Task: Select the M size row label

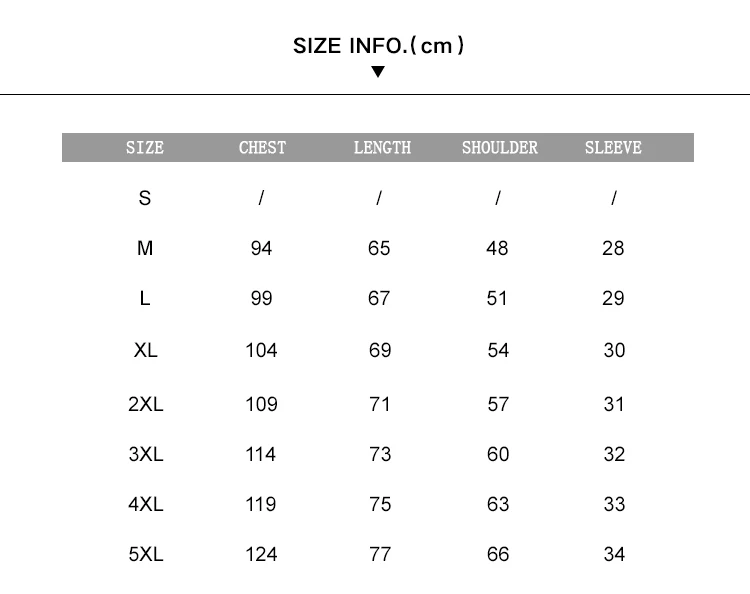Action: 145,248
